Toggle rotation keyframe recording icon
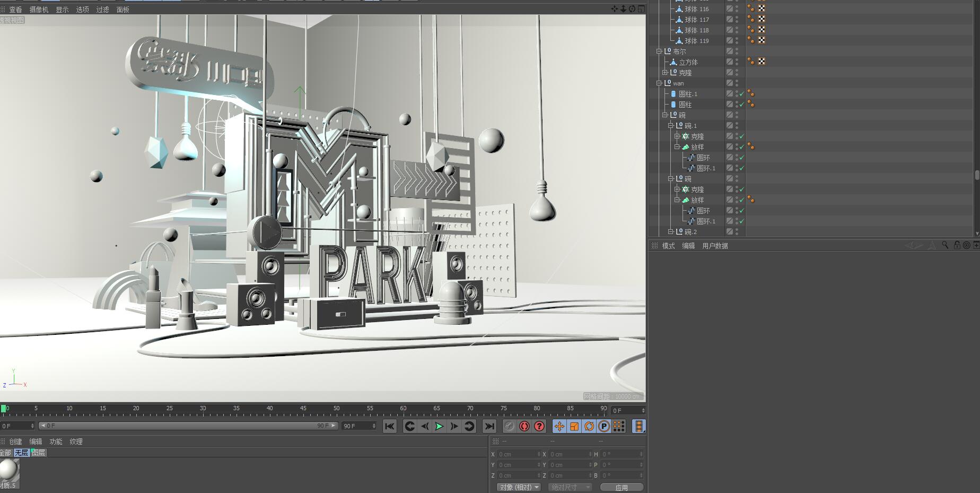This screenshot has width=980, height=493. [589, 426]
